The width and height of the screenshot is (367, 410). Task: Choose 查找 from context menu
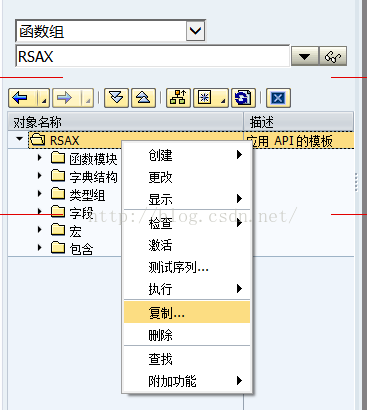coord(187,359)
